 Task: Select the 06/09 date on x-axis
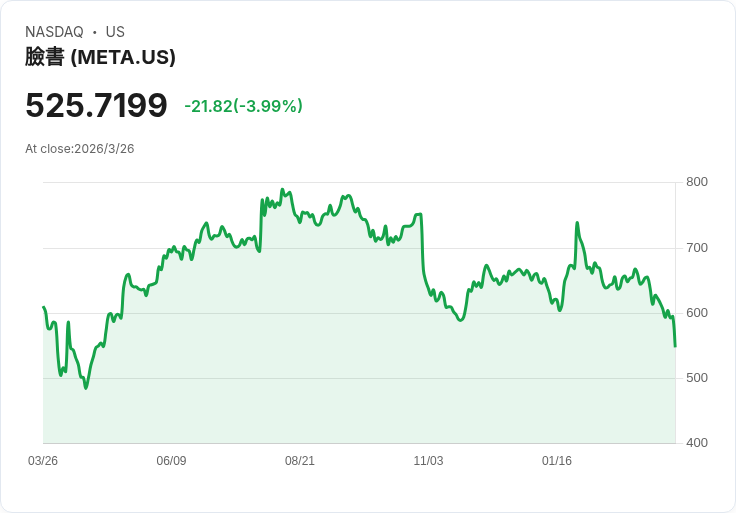(x=172, y=461)
